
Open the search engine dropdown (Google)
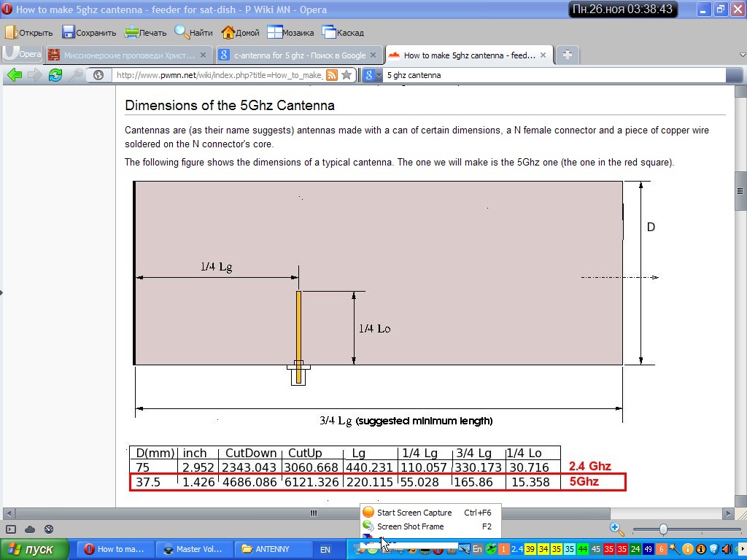[372, 75]
